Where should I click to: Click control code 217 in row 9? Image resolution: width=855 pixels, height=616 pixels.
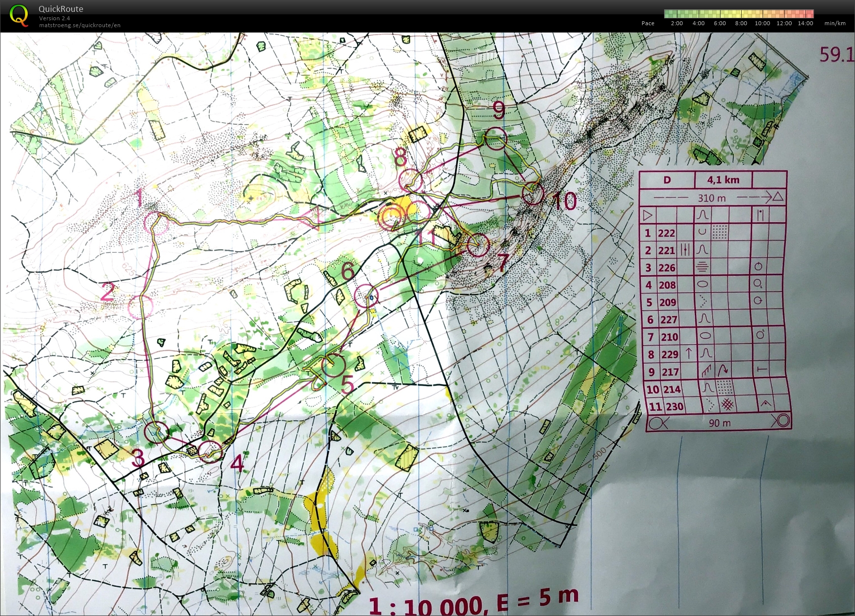click(x=671, y=372)
